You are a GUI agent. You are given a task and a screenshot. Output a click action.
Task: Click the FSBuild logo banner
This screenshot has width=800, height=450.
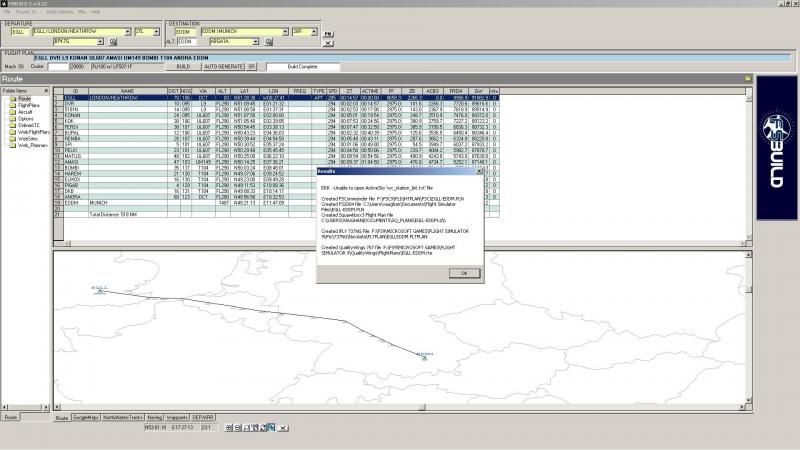tap(777, 148)
